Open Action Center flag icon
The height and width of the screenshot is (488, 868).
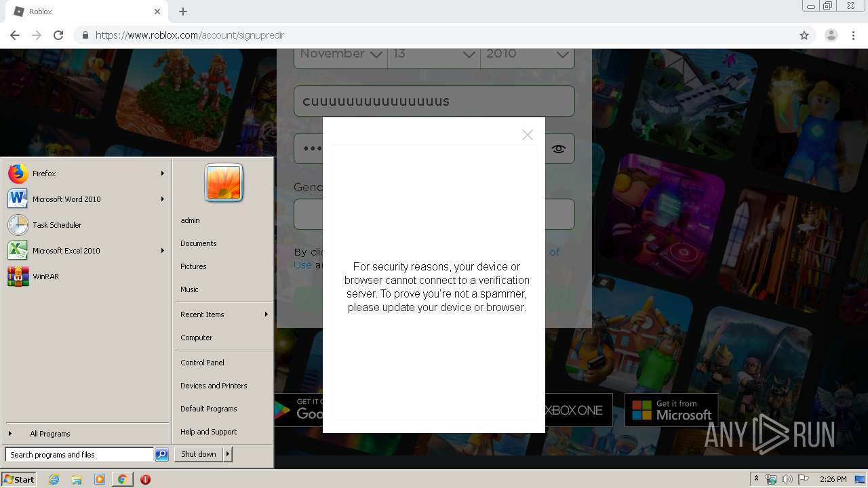tap(804, 479)
